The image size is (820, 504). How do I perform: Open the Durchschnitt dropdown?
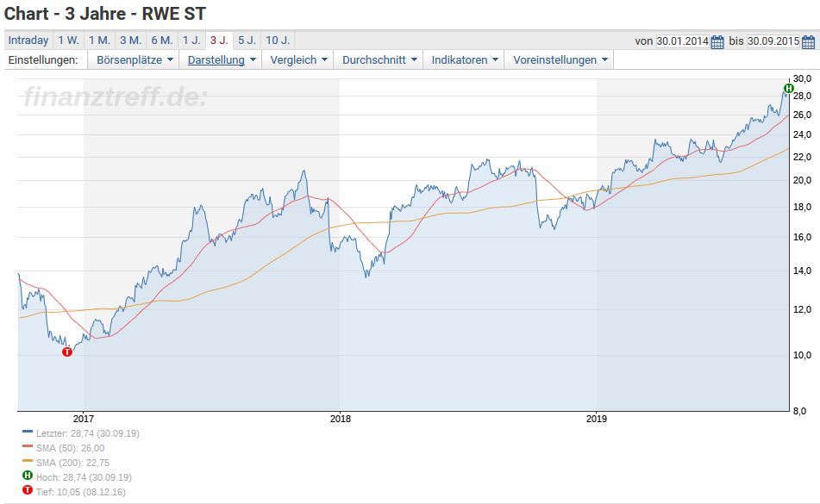[x=379, y=60]
